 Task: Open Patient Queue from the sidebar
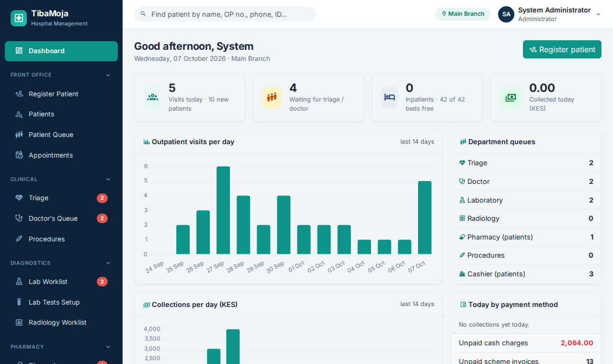click(61, 135)
